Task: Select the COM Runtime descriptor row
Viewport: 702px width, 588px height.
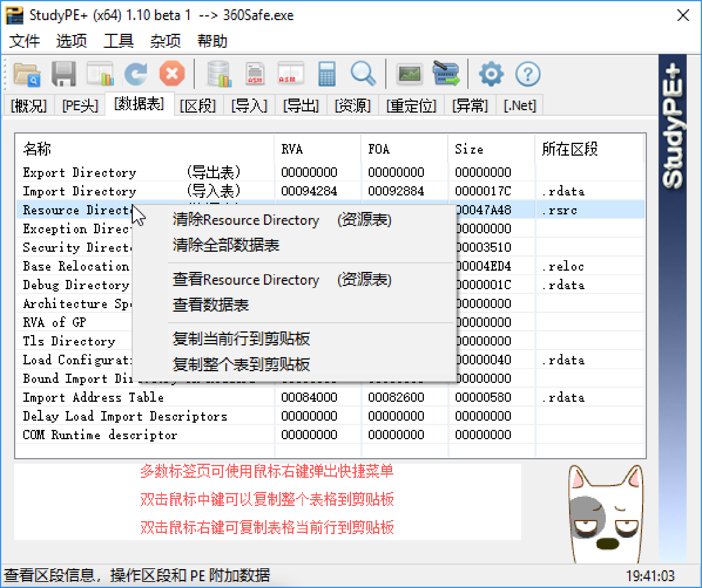Action: click(330, 435)
